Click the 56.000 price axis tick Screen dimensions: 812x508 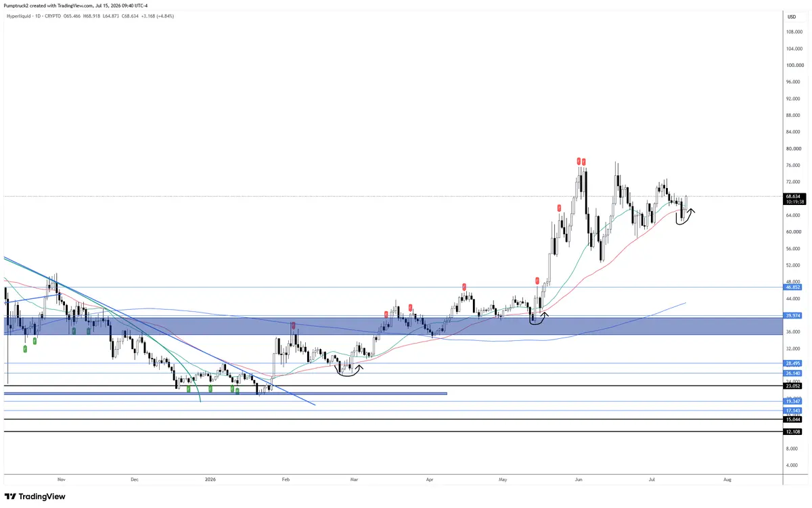coord(794,248)
